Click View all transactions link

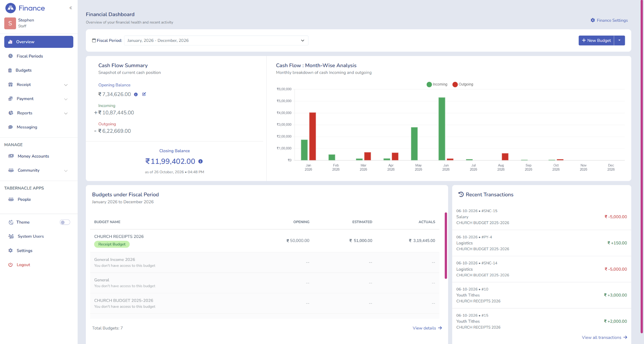click(604, 337)
